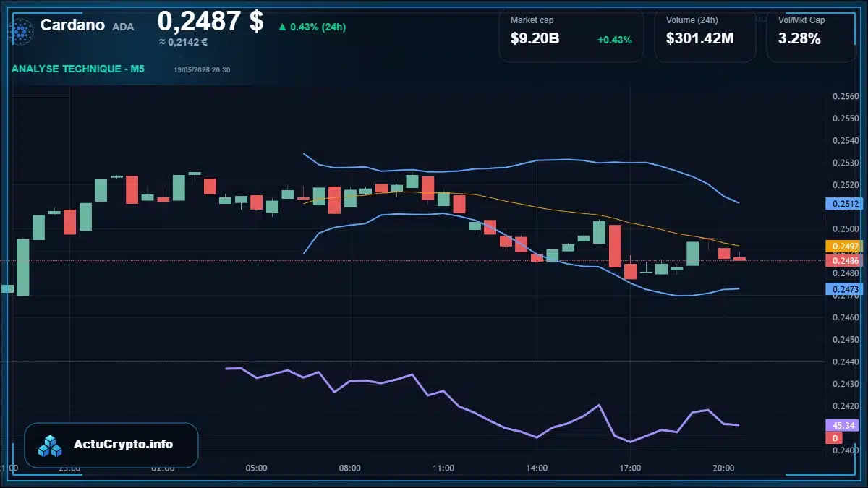
Task: Click the ≈ 0,2142 € euro conversion
Action: tap(184, 42)
